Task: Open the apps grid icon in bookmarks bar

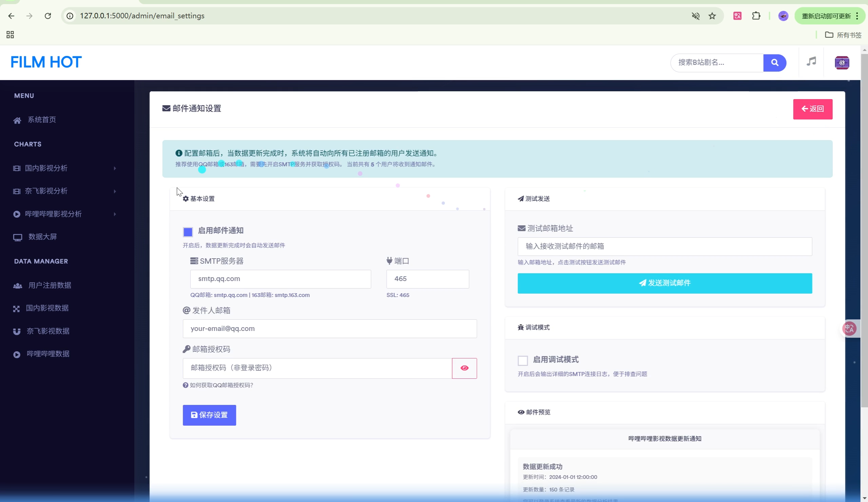Action: point(10,35)
